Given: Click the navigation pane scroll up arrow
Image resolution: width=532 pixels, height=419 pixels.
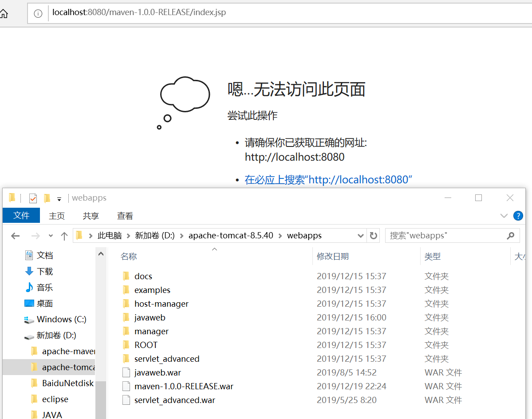Looking at the screenshot, I should (x=101, y=254).
